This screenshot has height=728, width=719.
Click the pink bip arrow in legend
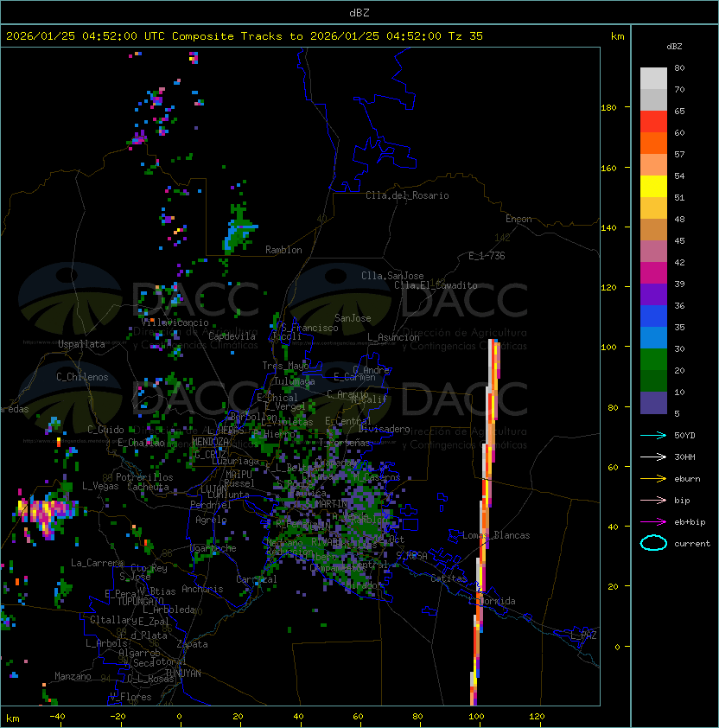pyautogui.click(x=653, y=500)
